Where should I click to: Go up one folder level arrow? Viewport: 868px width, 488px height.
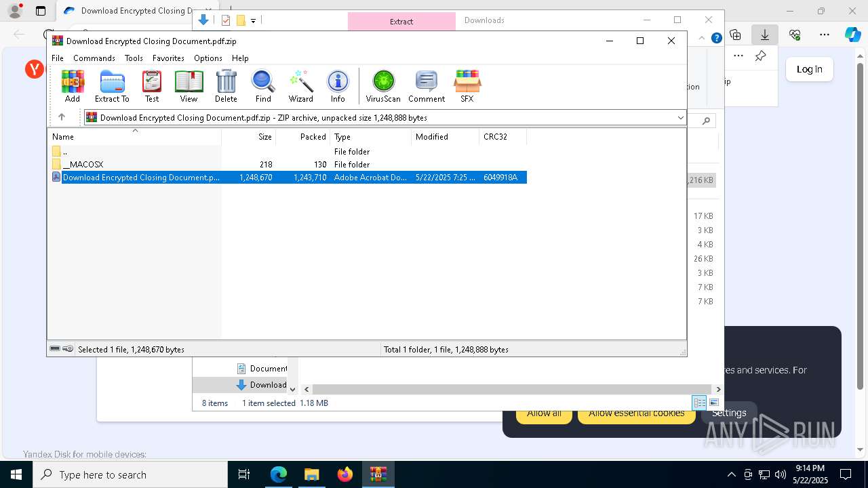(x=62, y=117)
